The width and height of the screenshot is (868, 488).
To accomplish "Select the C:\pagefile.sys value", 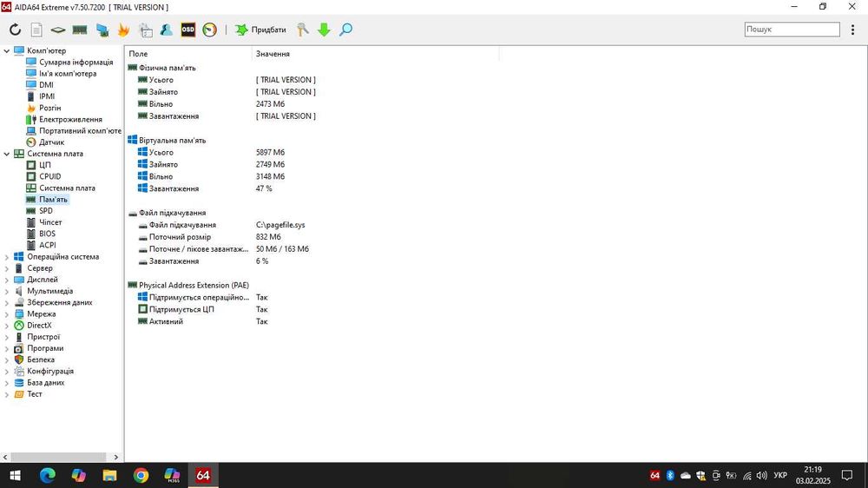I will (x=280, y=225).
